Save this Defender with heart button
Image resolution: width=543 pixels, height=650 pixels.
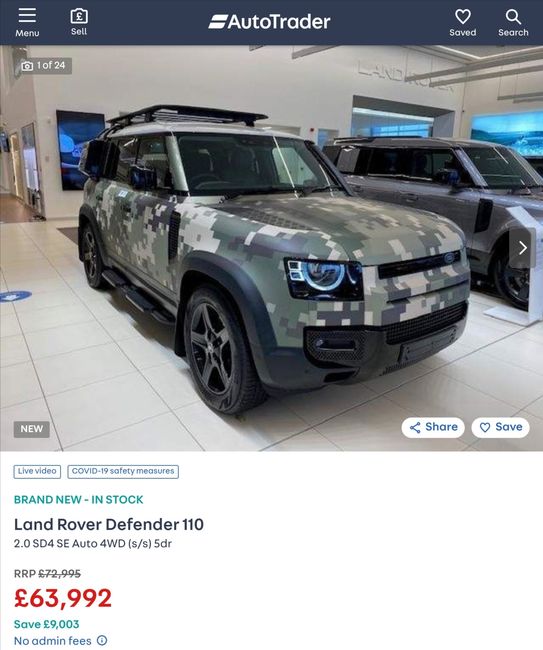500,427
